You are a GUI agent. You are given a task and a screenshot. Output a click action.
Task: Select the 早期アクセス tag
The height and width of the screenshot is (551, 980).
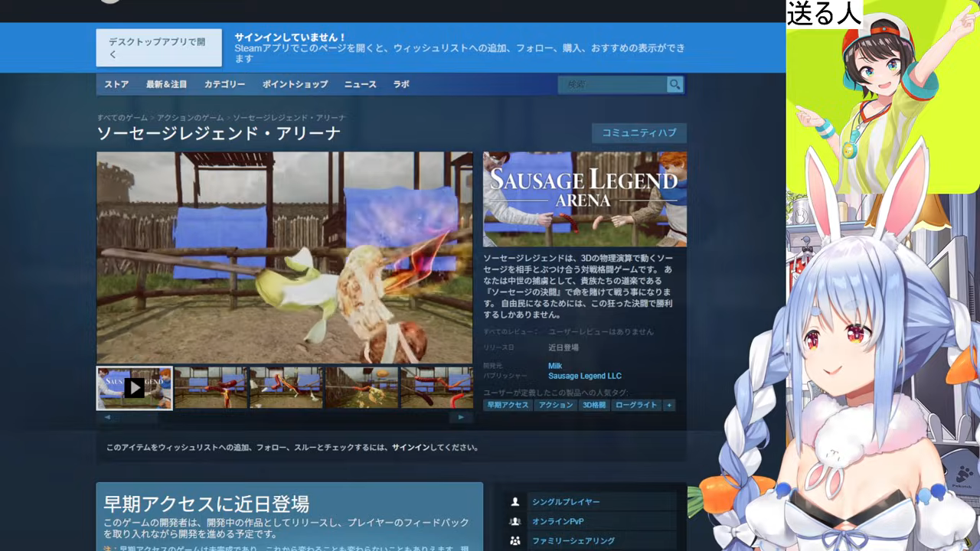(508, 405)
